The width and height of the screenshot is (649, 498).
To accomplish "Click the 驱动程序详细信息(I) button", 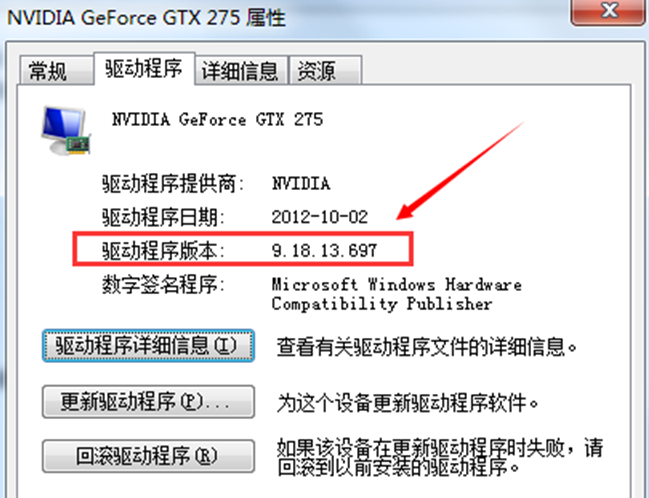I will pos(148,346).
